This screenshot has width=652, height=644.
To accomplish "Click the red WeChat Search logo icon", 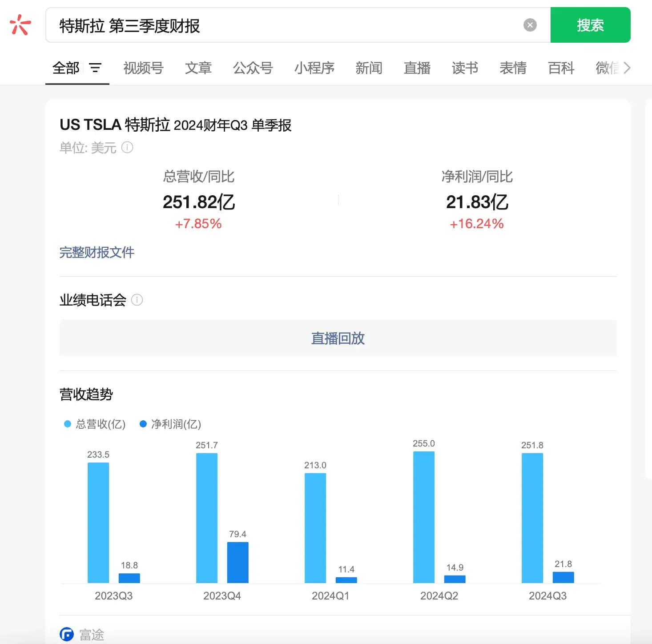I will (x=20, y=25).
